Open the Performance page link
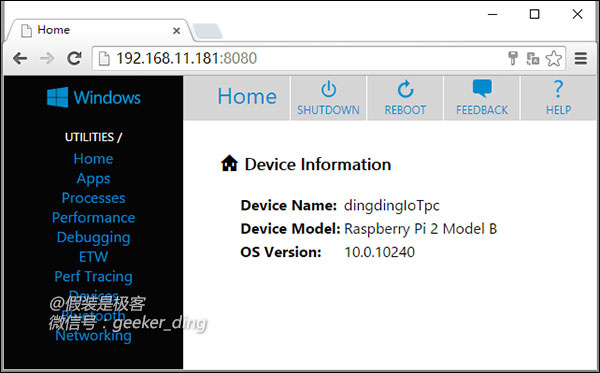This screenshot has height=373, width=600. pos(93,217)
